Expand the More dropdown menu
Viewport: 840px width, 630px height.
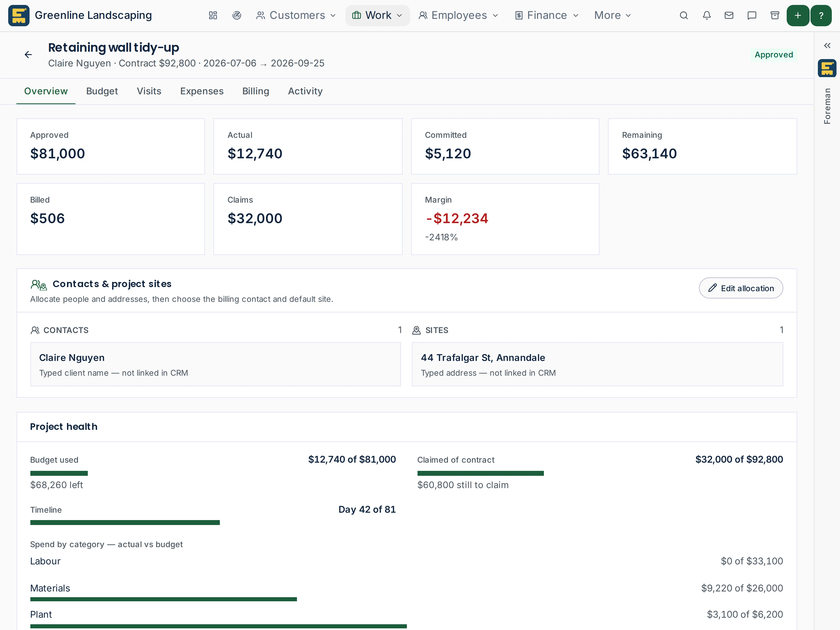point(612,16)
